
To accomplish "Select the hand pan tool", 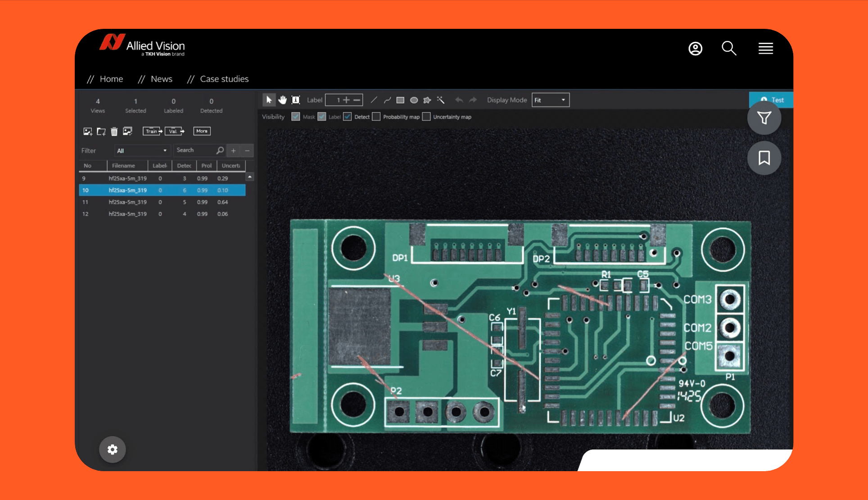I will point(282,100).
